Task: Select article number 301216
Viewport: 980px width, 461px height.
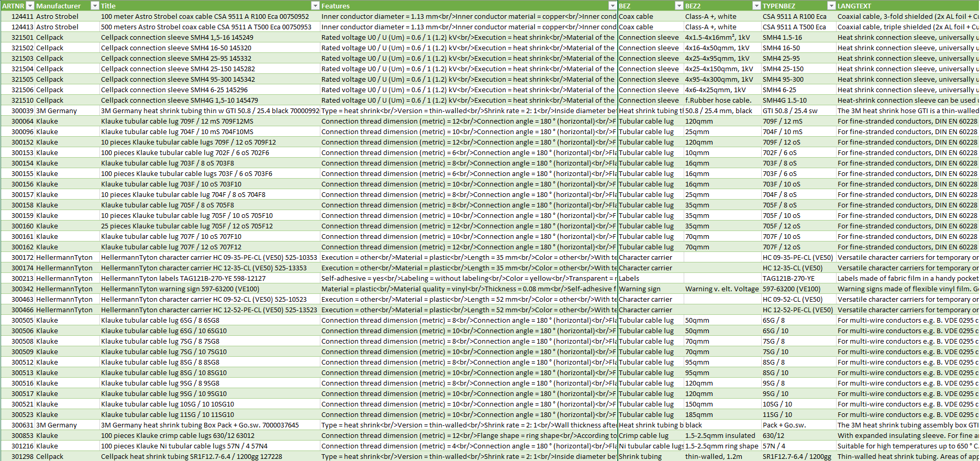Action: tap(18, 446)
